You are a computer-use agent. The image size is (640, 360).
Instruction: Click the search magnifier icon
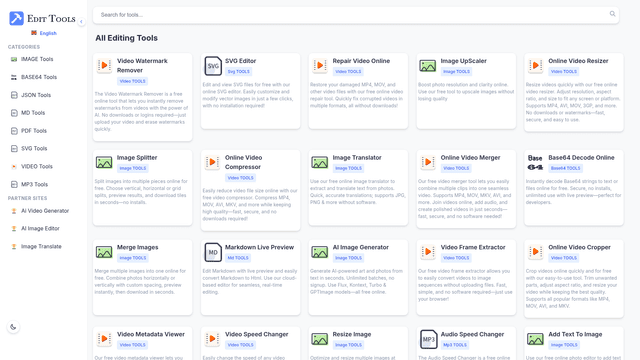click(x=612, y=14)
